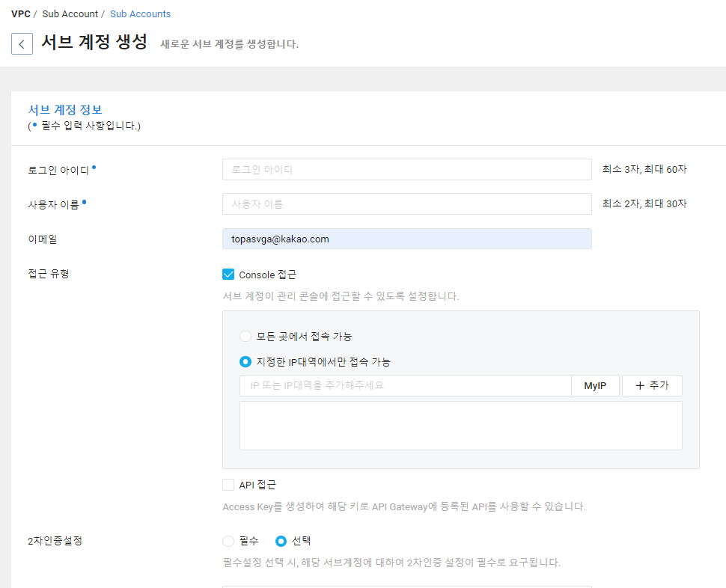This screenshot has width=726, height=588.
Task: Click the 2차인증설정 label
Action: tap(55, 540)
